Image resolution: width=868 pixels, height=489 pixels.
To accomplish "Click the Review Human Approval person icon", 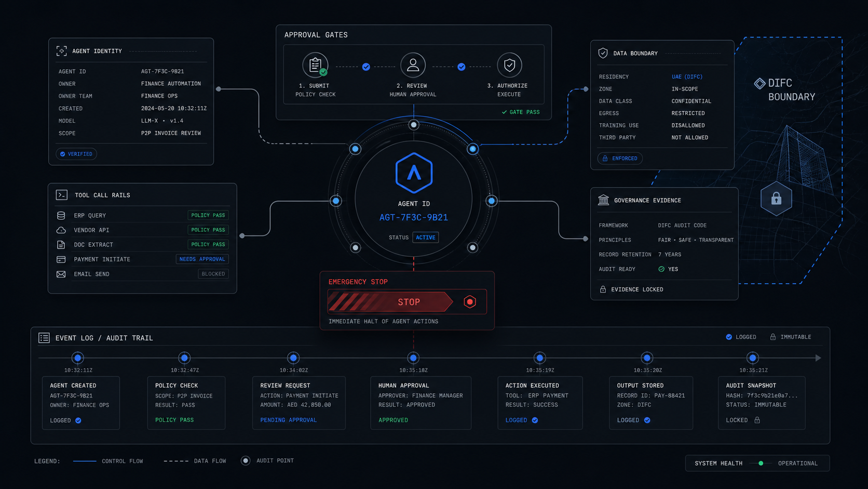I will tap(413, 65).
